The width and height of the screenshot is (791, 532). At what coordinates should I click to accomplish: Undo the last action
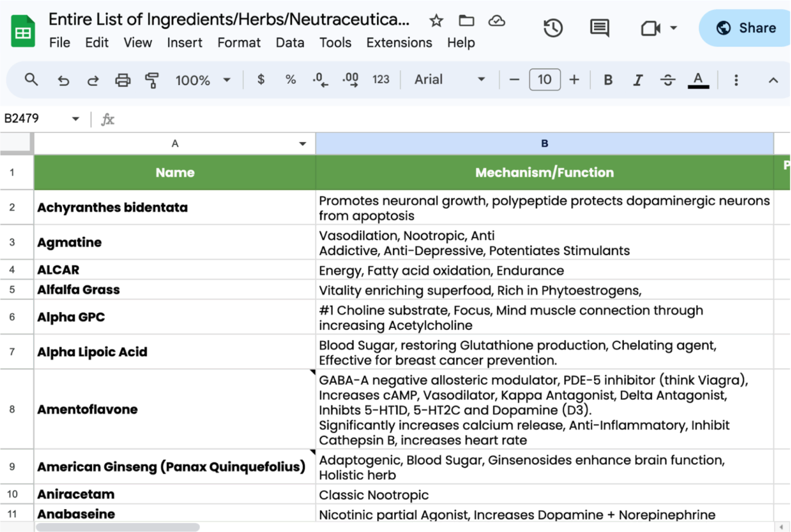[x=63, y=80]
